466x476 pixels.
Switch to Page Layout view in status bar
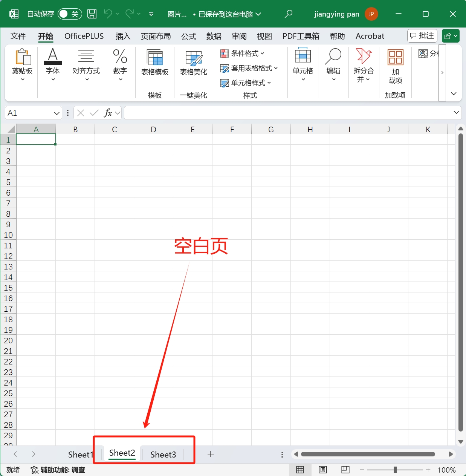[x=323, y=470]
